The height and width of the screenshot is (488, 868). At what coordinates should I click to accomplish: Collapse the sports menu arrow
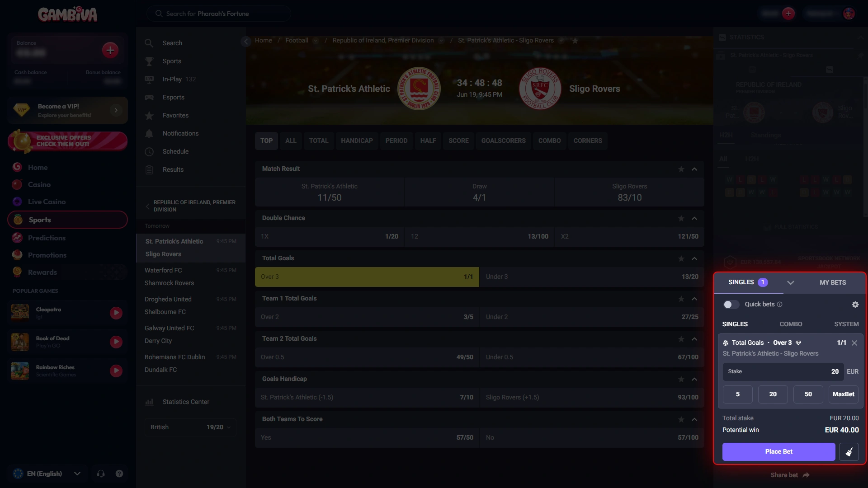coord(246,41)
